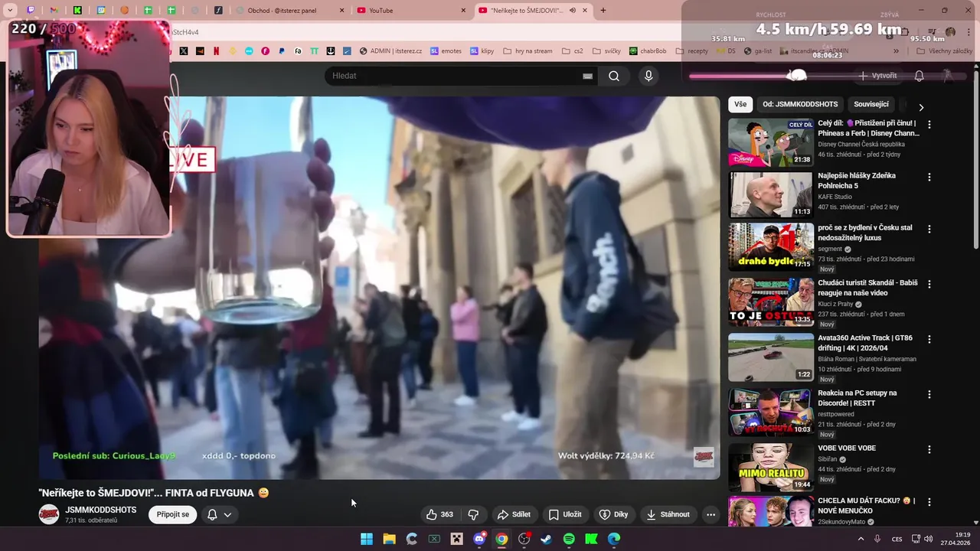Image resolution: width=980 pixels, height=551 pixels.
Task: Open the cs2 bookmarks folder
Action: point(573,51)
